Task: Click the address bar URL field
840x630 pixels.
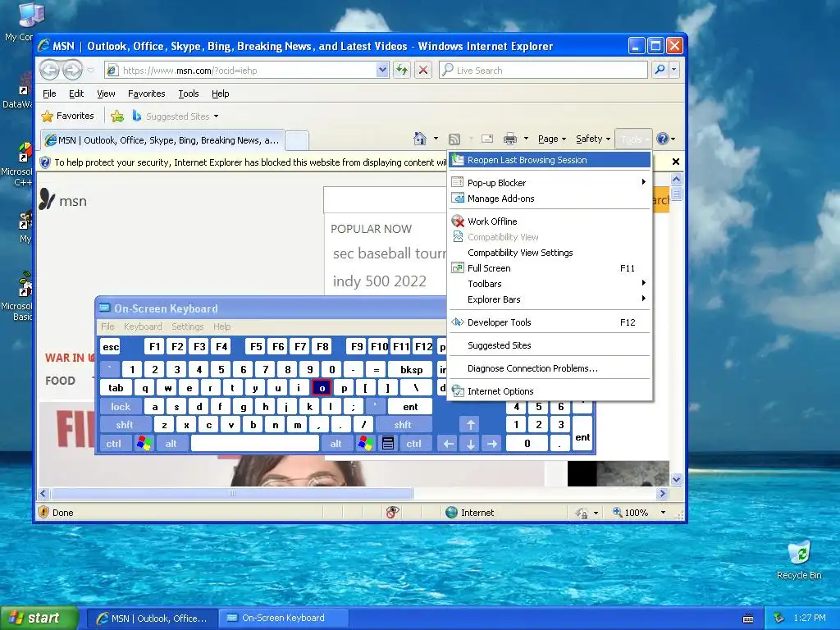Action: [241, 71]
